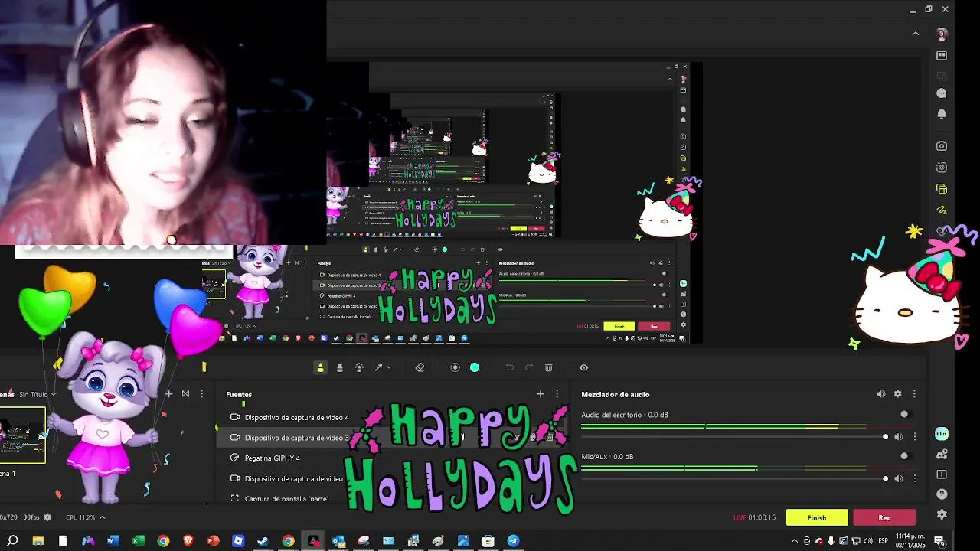Open the green overlapping windows sidebar icon
This screenshot has height=551, width=980.
pos(942,189)
